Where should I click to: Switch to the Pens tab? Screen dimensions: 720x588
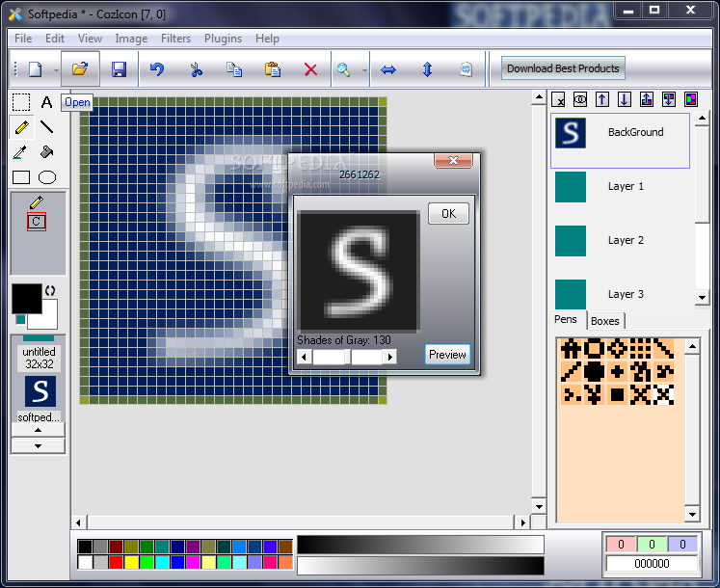566,320
